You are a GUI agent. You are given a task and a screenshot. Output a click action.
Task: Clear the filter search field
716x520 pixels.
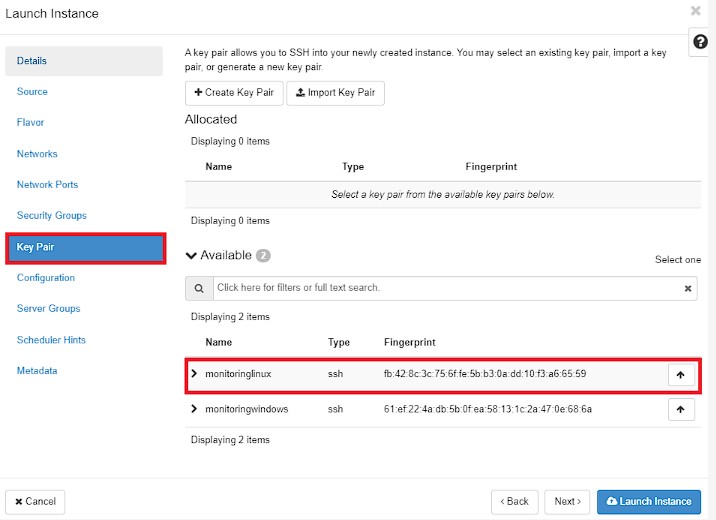pos(688,289)
